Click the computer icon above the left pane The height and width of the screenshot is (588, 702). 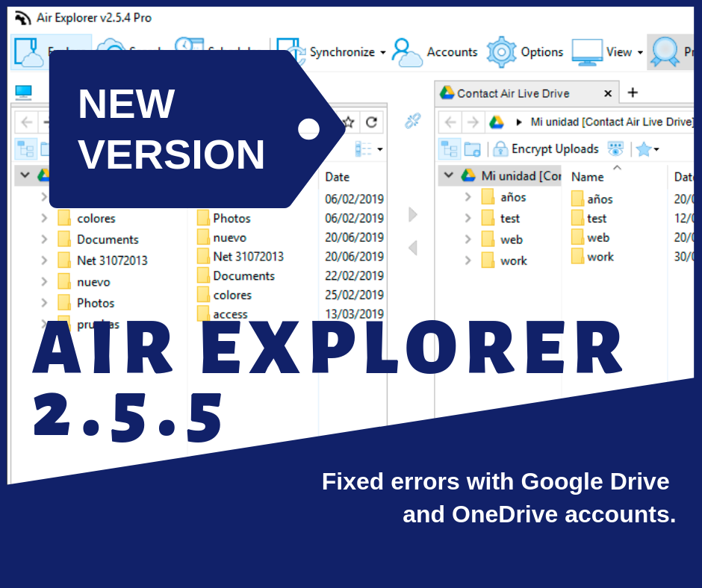click(23, 93)
